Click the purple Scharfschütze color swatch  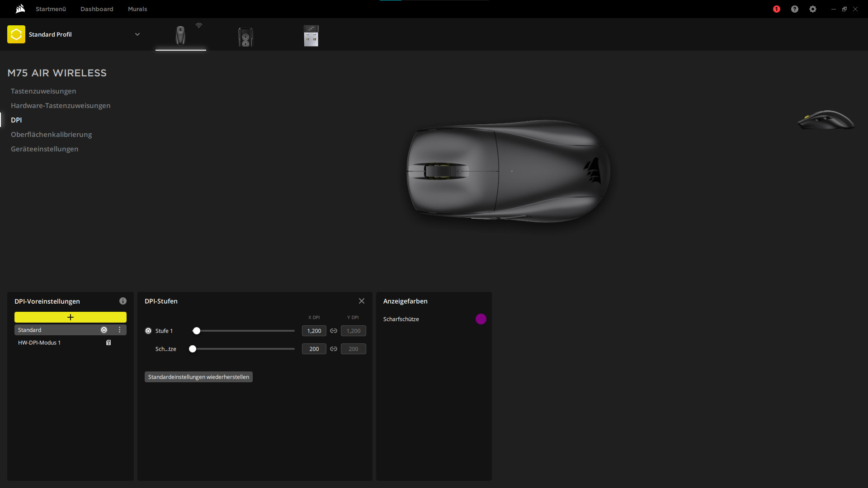[481, 319]
